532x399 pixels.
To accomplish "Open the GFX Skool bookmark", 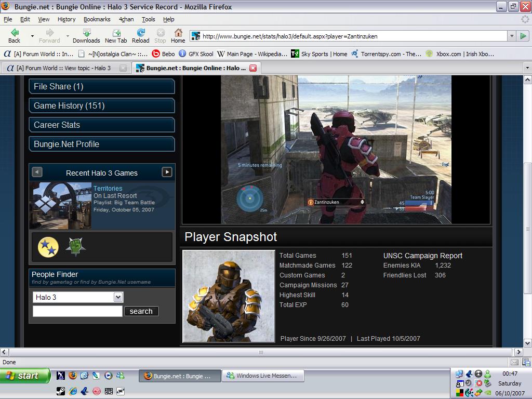I will coord(196,54).
